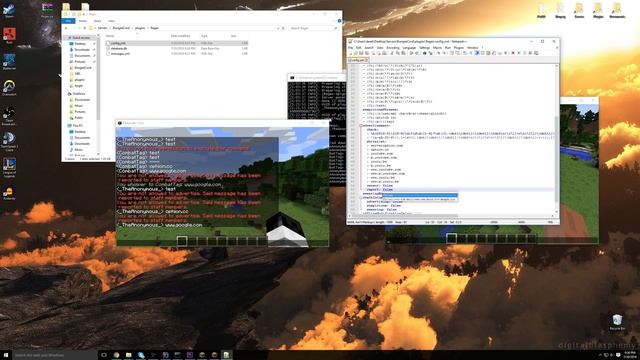Click the taskbar search box
This screenshot has height=360, width=640.
pyautogui.click(x=55, y=355)
